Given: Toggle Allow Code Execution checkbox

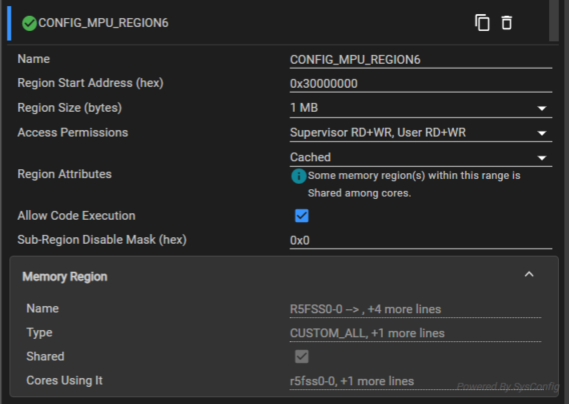Looking at the screenshot, I should click(302, 216).
